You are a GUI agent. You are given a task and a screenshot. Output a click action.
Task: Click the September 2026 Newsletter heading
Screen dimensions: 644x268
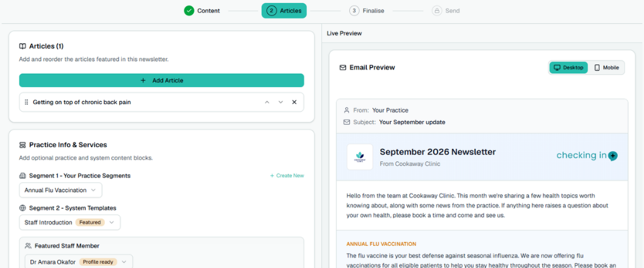[x=438, y=152]
